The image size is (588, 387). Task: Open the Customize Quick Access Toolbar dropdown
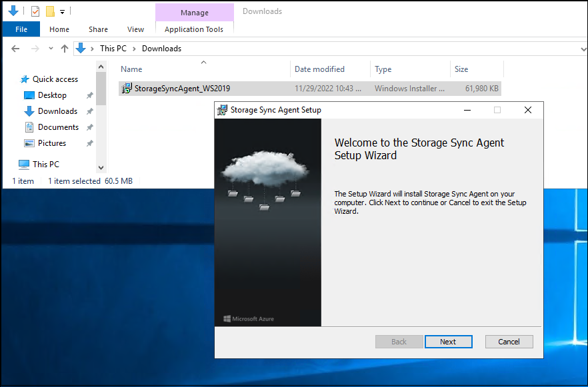(62, 12)
